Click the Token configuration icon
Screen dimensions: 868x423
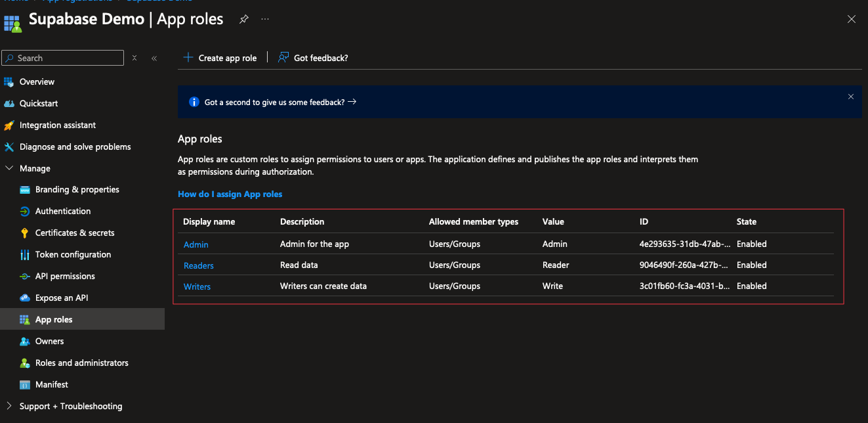[x=25, y=255]
